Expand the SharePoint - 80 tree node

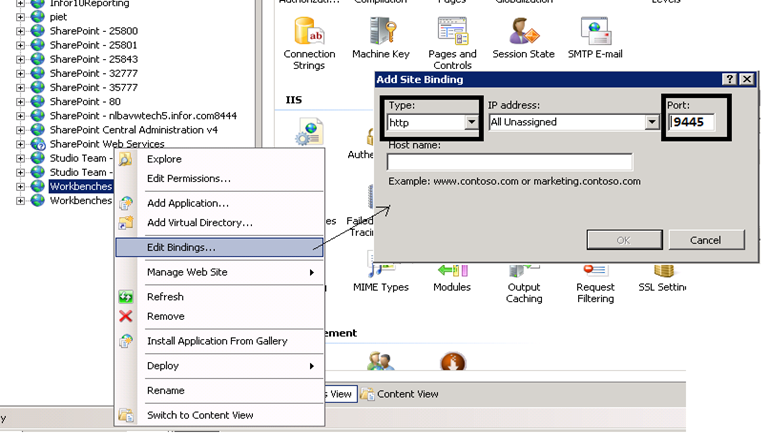(21, 101)
